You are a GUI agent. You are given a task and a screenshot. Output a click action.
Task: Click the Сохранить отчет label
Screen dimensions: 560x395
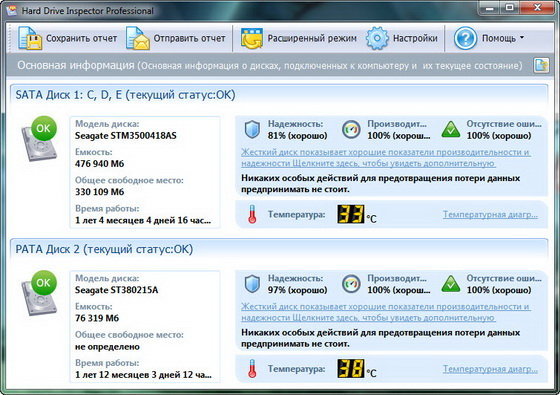click(x=81, y=38)
